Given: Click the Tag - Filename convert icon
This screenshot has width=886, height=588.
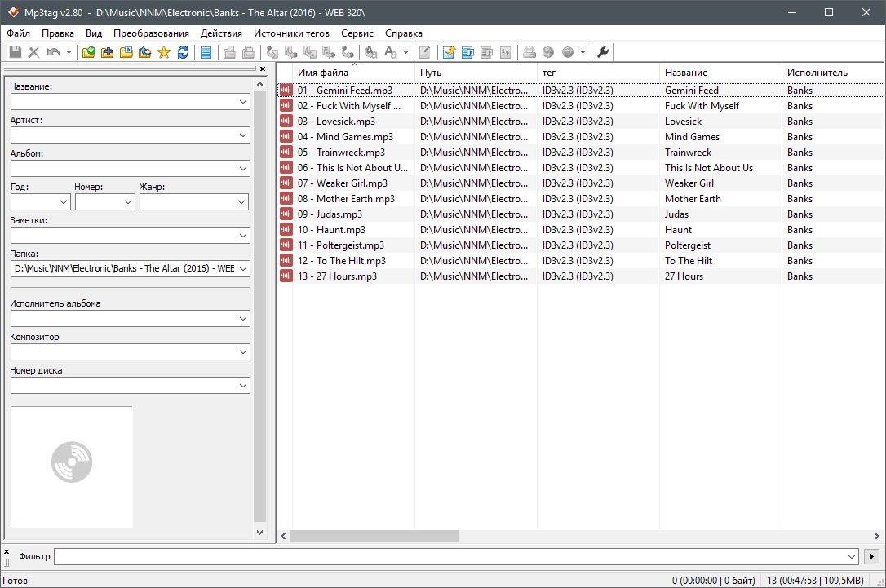Looking at the screenshot, I should click(x=272, y=52).
